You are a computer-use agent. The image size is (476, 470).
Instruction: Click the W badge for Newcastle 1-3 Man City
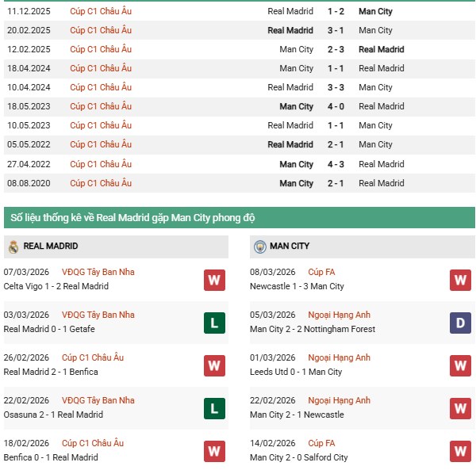tap(460, 280)
